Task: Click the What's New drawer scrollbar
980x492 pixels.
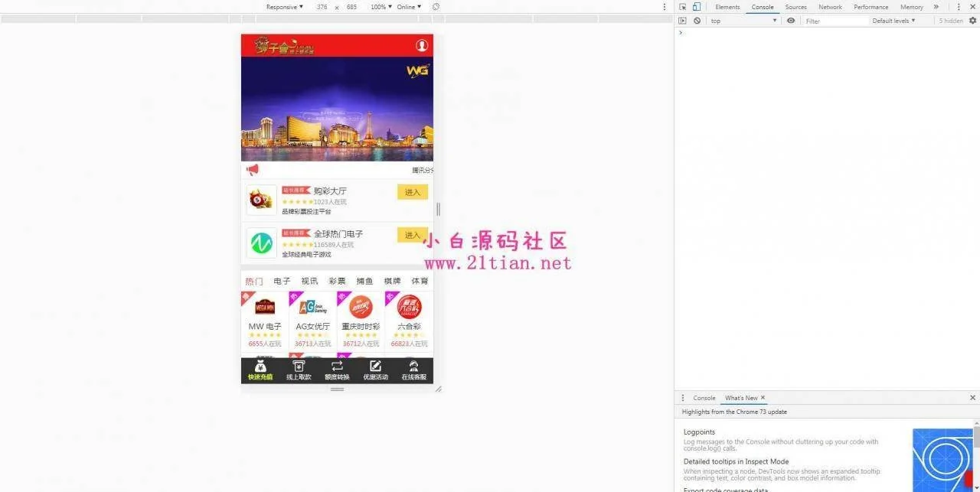Action: coord(975,438)
